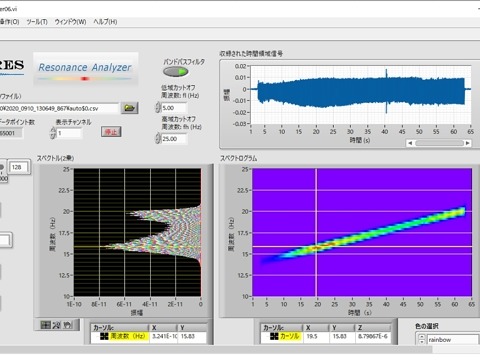The image size is (480, 360).
Task: Toggle the バンドパスフィルタ switch
Action: click(176, 72)
